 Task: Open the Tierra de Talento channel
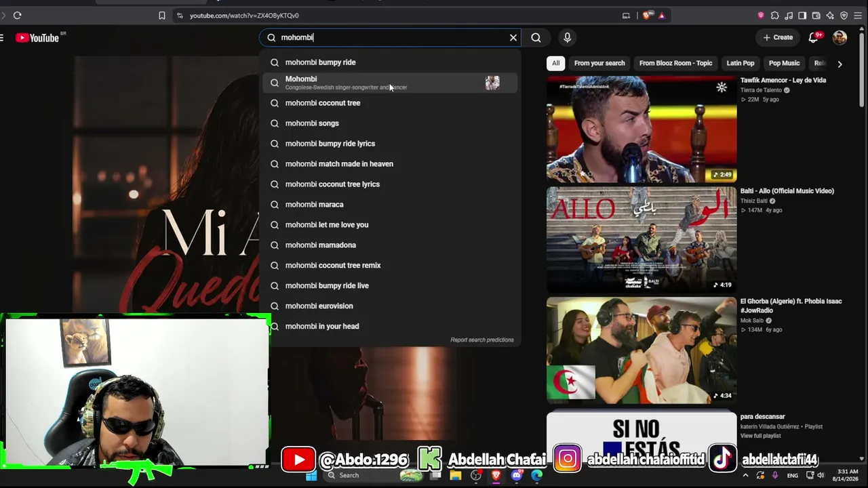click(x=761, y=90)
